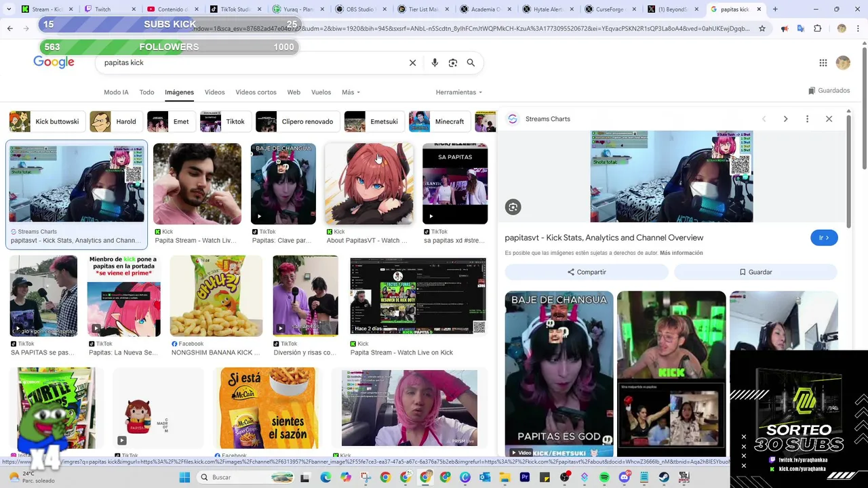Viewport: 868px width, 488px height.
Task: Click the Google logo
Action: [54, 62]
